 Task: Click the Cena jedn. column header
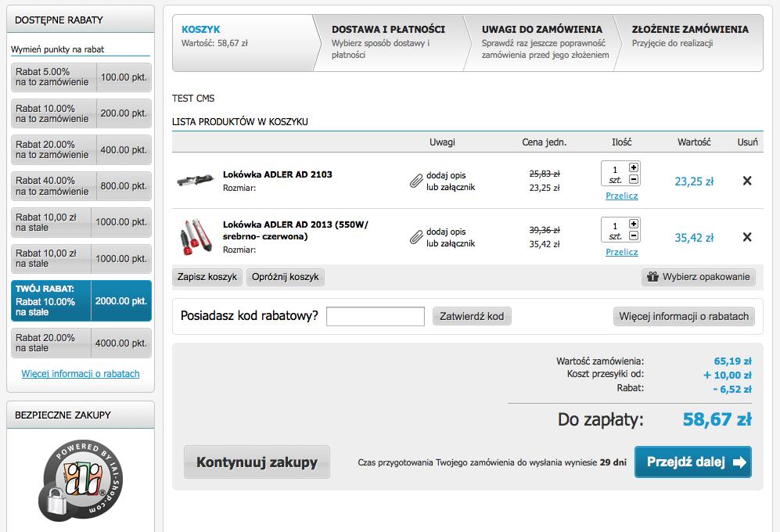coord(545,142)
